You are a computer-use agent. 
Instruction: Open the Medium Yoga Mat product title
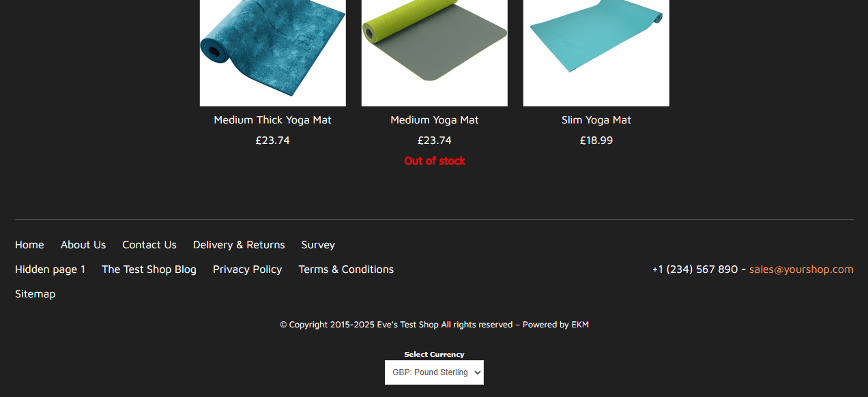click(x=435, y=120)
